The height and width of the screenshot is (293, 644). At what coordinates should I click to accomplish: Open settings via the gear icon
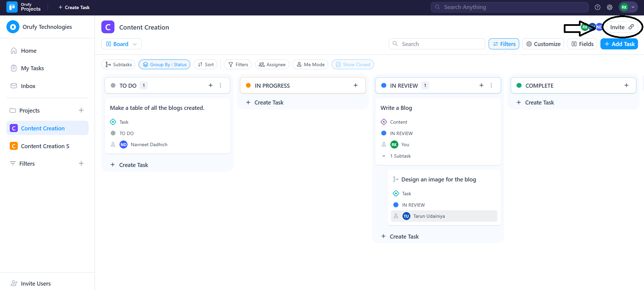(x=609, y=7)
